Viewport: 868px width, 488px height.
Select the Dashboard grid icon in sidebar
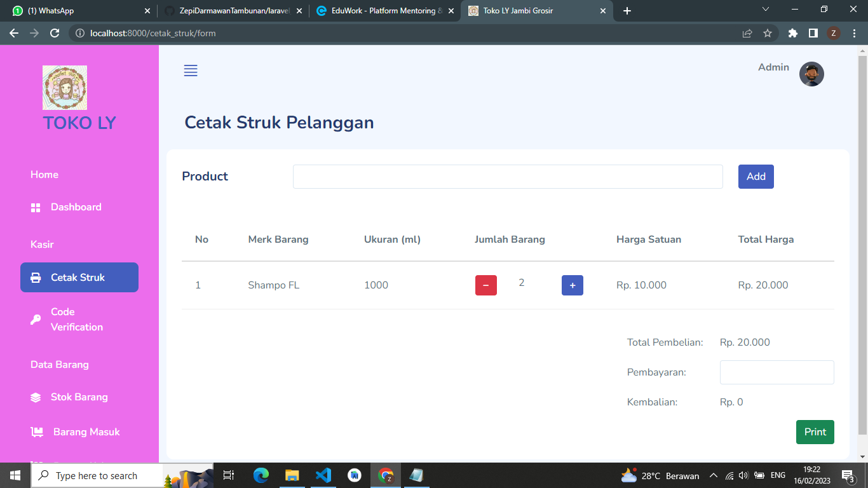(x=36, y=207)
